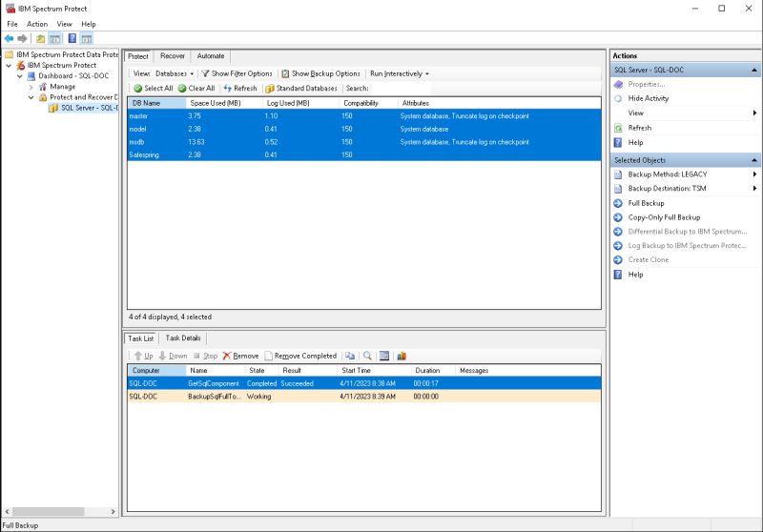Toggle the console tree pane icon
Screen dimensions: 763x532
click(55, 38)
